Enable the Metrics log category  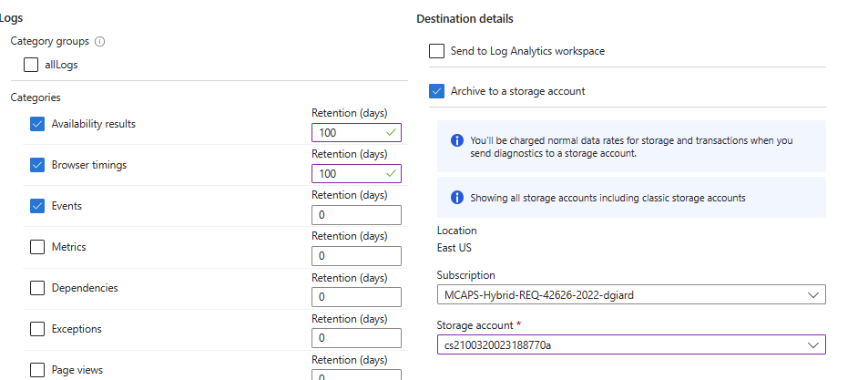pos(37,247)
